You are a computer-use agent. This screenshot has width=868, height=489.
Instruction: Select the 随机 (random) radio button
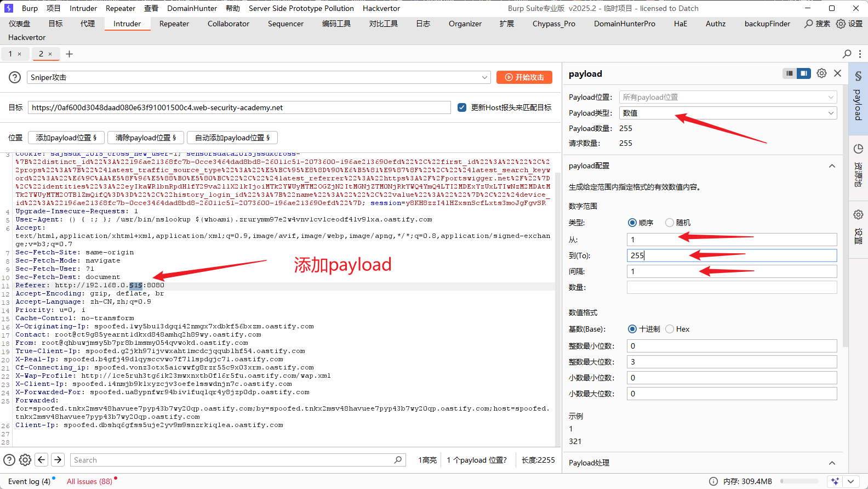click(670, 223)
